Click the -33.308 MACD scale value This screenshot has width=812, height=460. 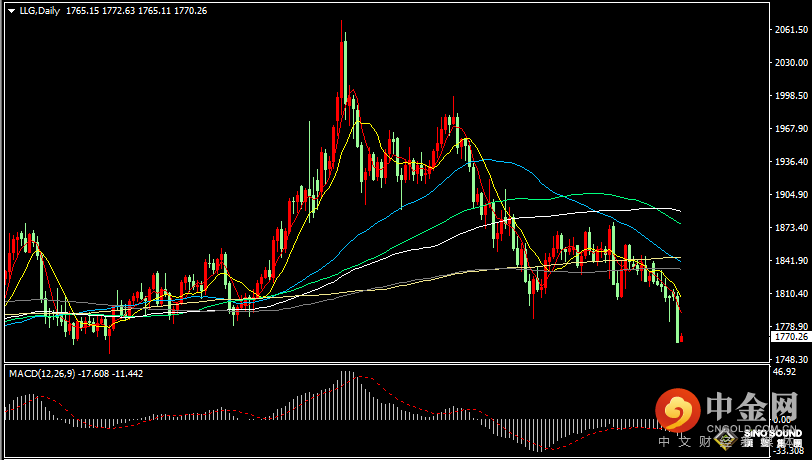[x=788, y=450]
